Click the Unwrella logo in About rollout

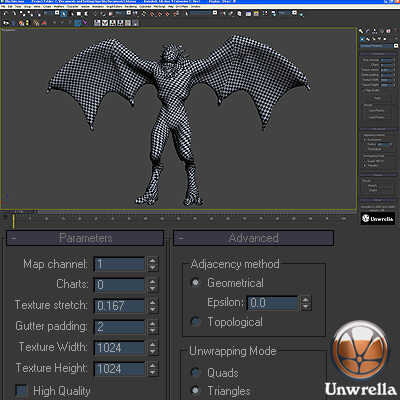pyautogui.click(x=378, y=219)
